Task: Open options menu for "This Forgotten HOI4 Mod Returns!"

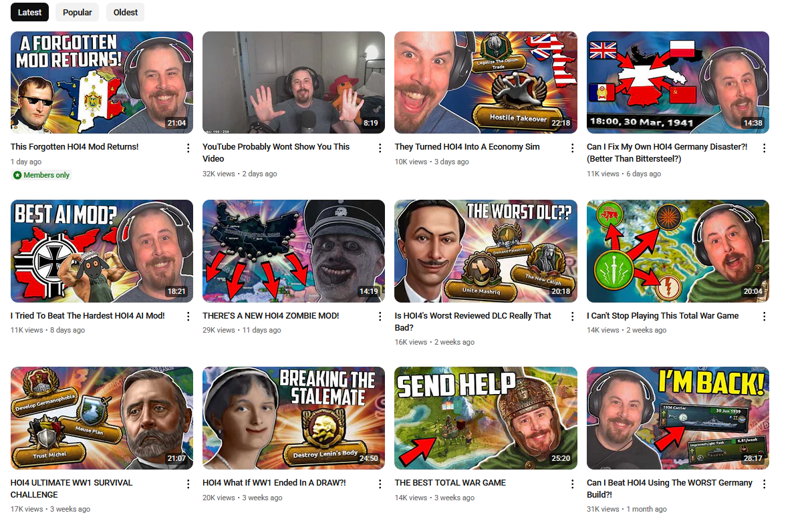Action: pyautogui.click(x=188, y=148)
